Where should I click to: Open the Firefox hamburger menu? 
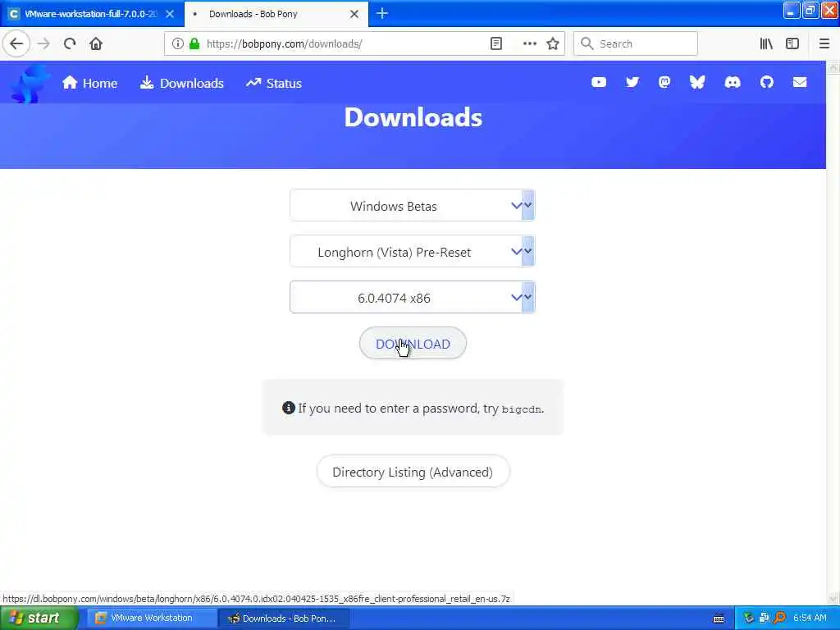click(824, 44)
